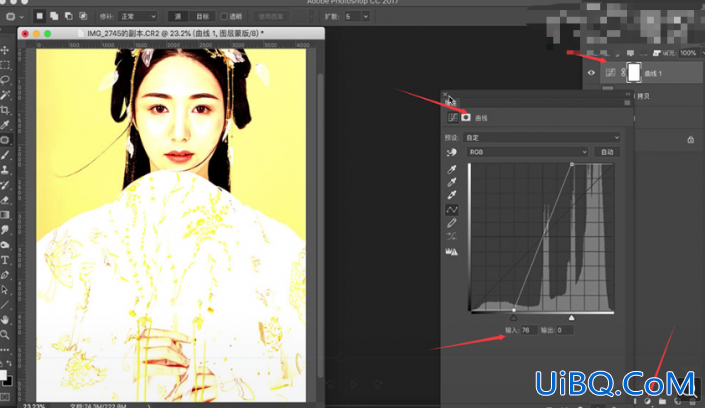Image resolution: width=705 pixels, height=408 pixels.
Task: Swap foreground and background colors
Action: pos(9,363)
